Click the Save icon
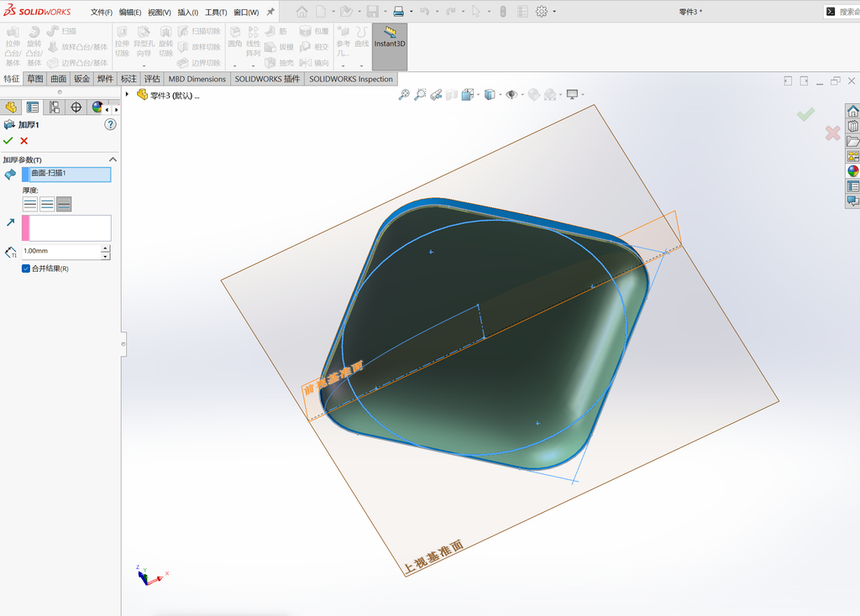This screenshot has height=616, width=860. click(373, 12)
